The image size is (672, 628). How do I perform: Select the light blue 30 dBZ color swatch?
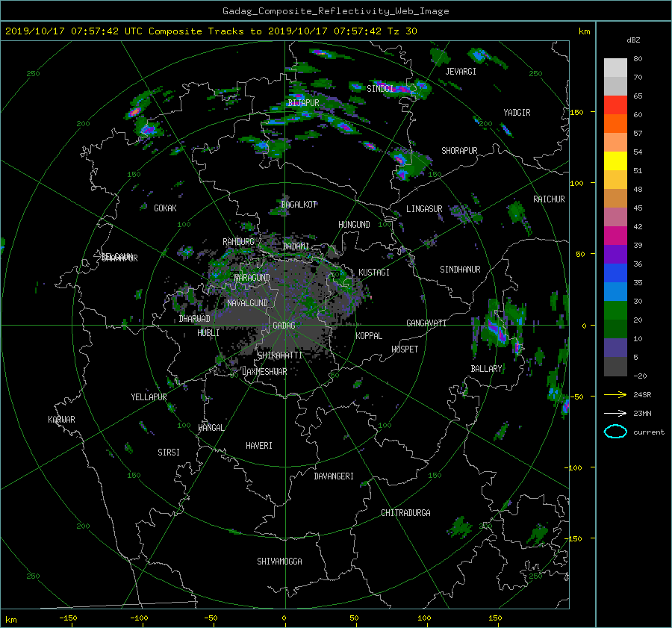[615, 291]
